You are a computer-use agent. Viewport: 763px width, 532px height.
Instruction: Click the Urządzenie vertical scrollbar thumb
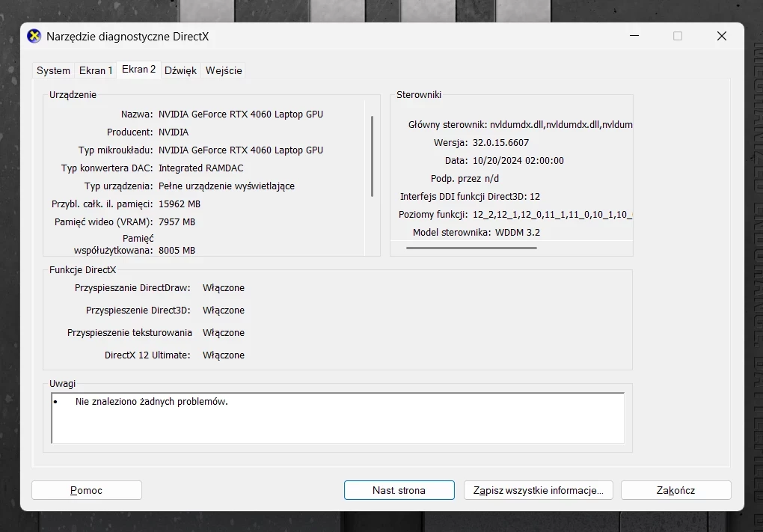pyautogui.click(x=373, y=156)
